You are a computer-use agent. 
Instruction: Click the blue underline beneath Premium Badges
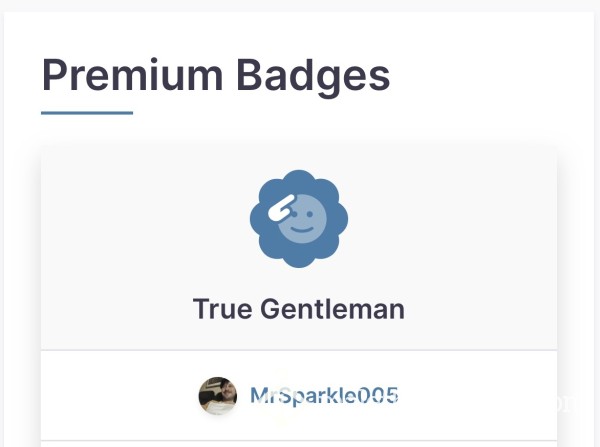[87, 113]
